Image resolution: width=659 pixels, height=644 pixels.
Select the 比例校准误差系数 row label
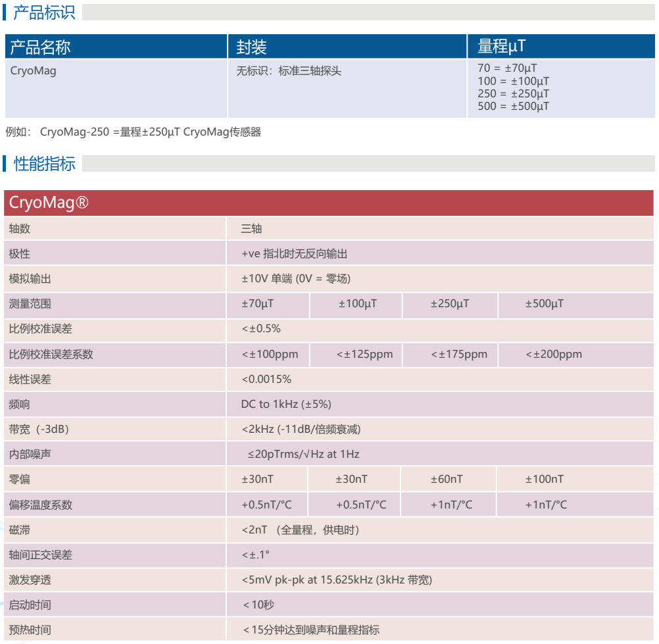pyautogui.click(x=51, y=355)
